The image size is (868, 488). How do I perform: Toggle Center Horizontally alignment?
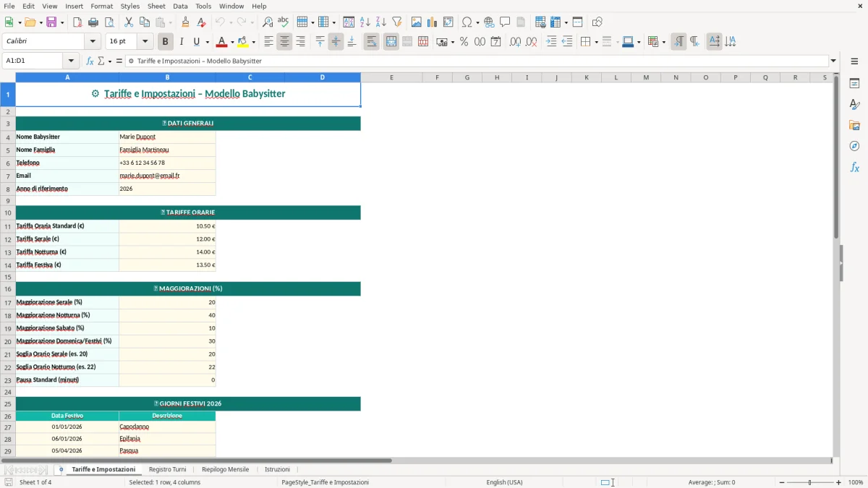(x=284, y=42)
